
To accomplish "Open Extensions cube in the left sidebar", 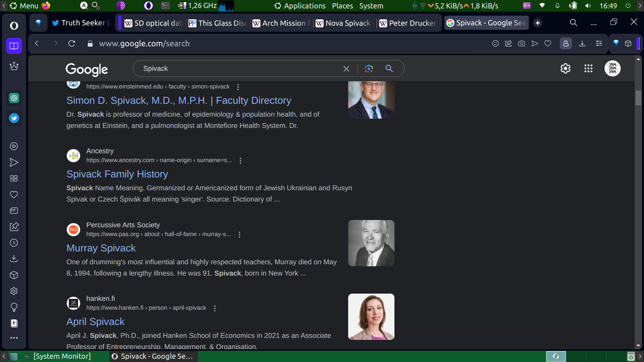I will 14,275.
